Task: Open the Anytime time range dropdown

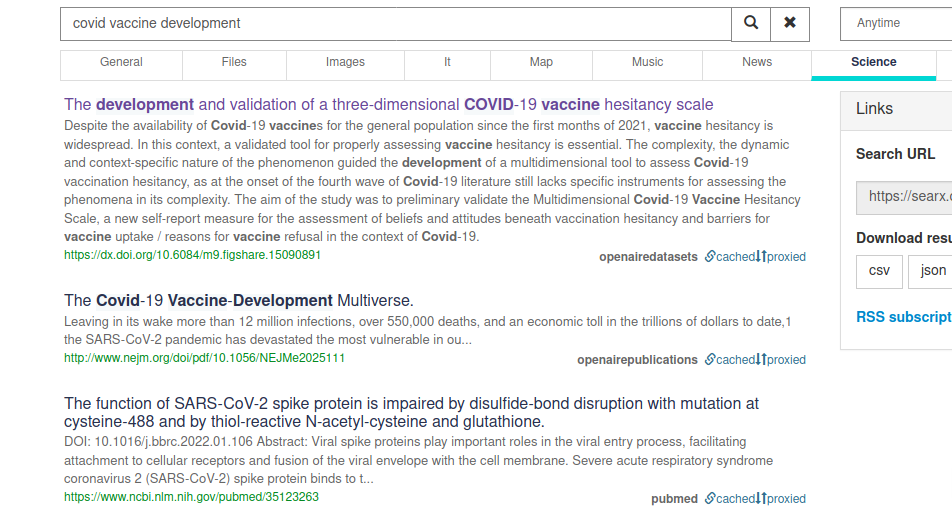Action: point(896,23)
